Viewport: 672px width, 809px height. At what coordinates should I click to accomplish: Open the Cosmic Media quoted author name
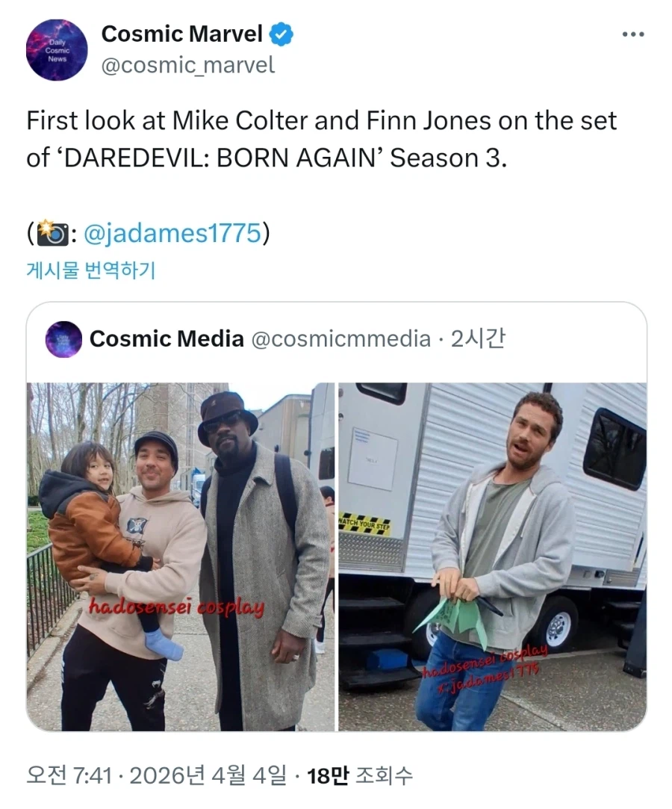click(167, 339)
